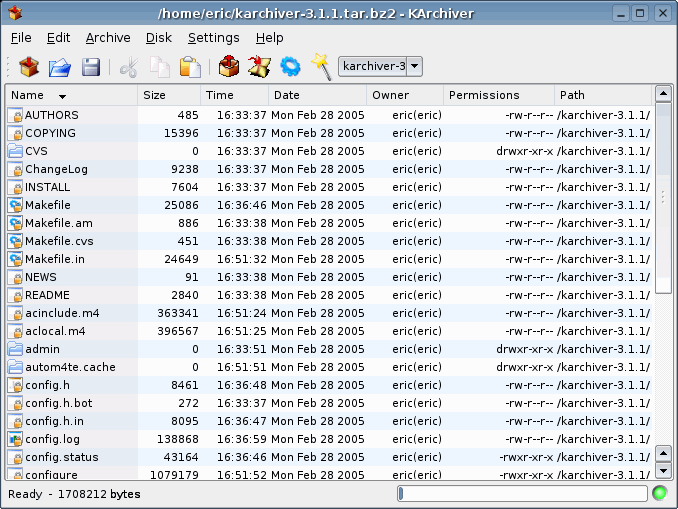Viewport: 678px width, 509px height.
Task: Click the extract archive icon
Action: [x=260, y=67]
